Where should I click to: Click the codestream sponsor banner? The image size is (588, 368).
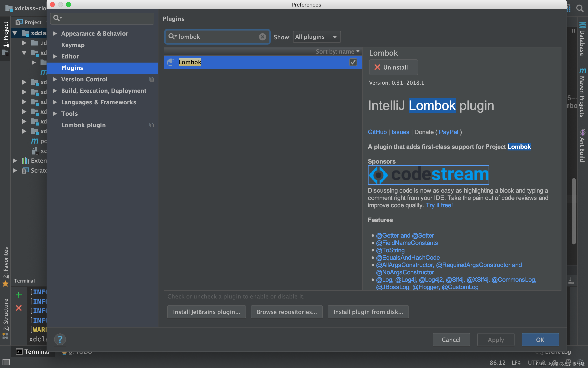(428, 175)
